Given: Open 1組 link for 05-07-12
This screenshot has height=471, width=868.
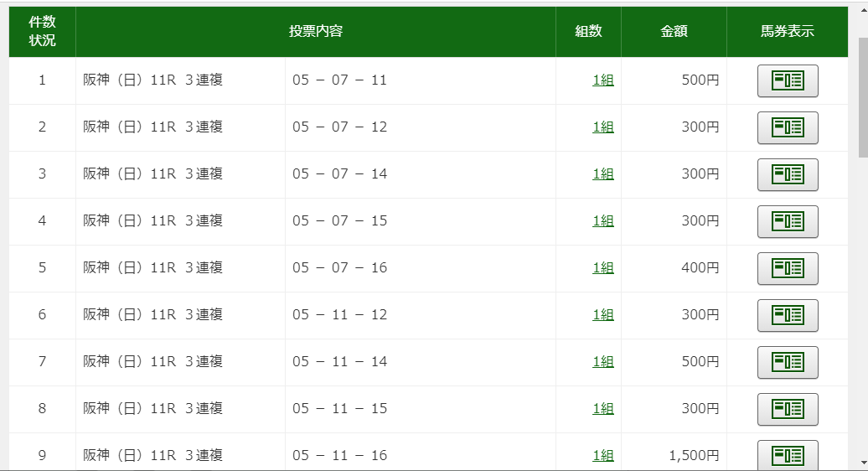Looking at the screenshot, I should click(x=603, y=127).
